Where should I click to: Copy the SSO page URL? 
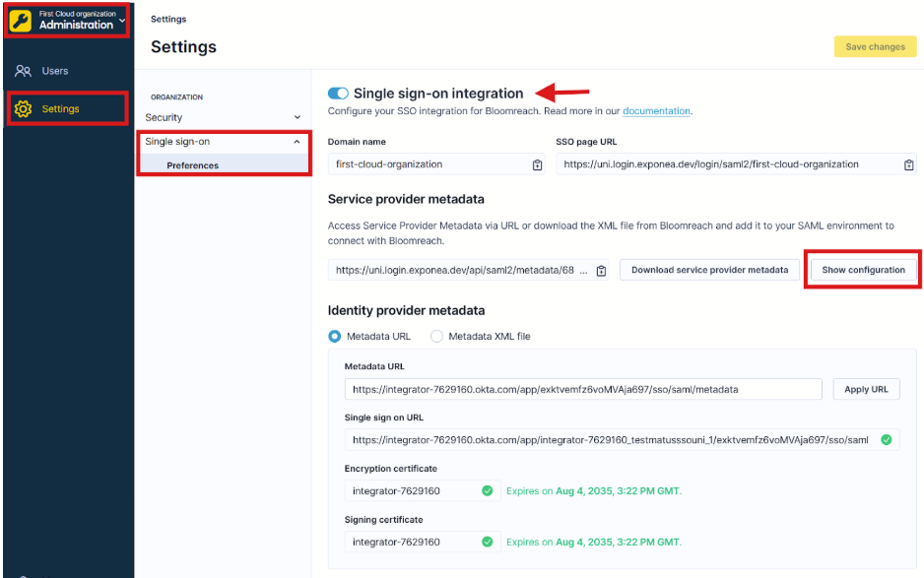pyautogui.click(x=908, y=165)
